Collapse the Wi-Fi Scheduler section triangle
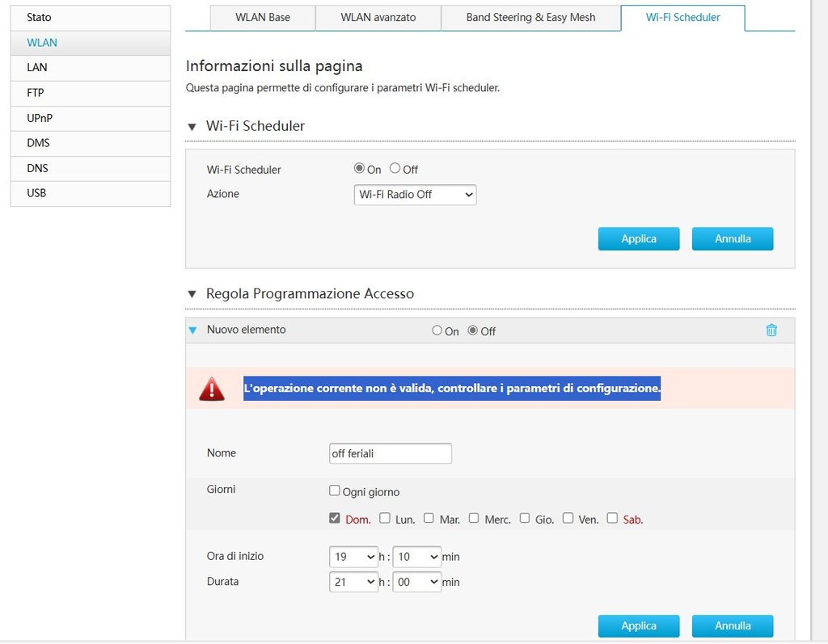Screen dimensions: 828x644 pyautogui.click(x=192, y=127)
